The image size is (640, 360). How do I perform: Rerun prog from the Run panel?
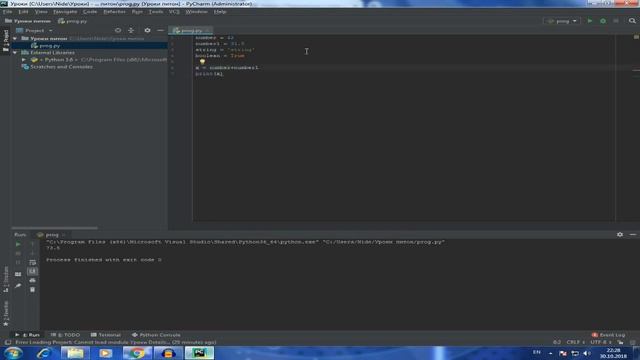[18, 244]
